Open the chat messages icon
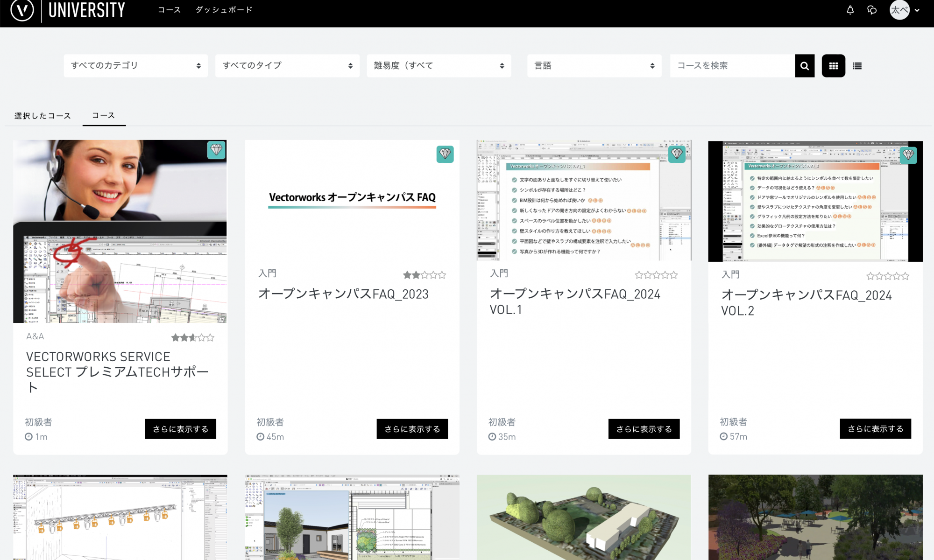 pyautogui.click(x=872, y=10)
